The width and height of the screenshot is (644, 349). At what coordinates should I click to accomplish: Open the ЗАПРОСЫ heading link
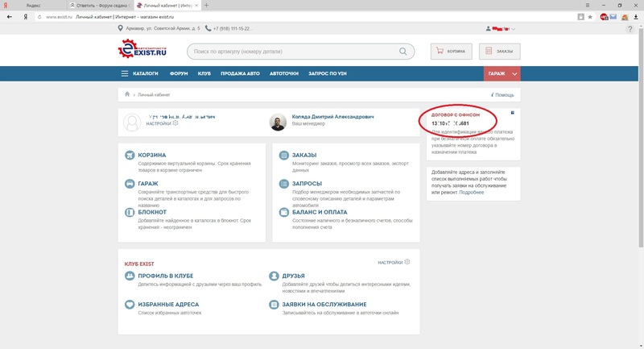(x=307, y=184)
